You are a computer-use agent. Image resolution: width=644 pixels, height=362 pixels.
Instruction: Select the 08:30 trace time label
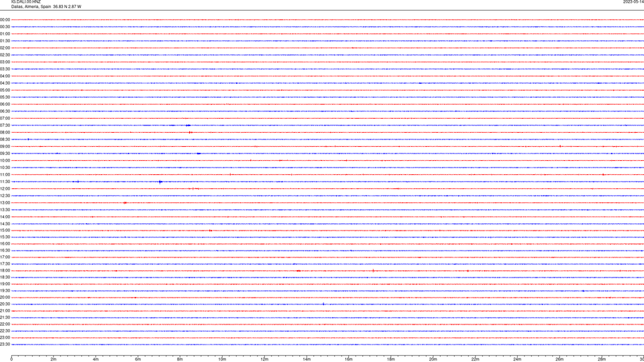click(5, 139)
